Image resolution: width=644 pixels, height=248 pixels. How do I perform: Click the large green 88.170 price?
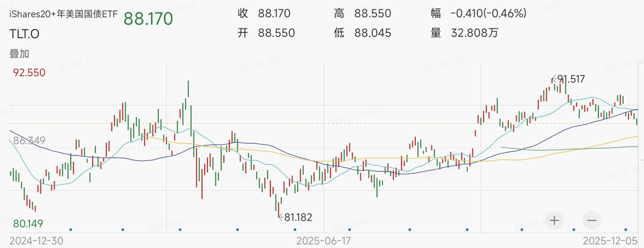tap(148, 19)
